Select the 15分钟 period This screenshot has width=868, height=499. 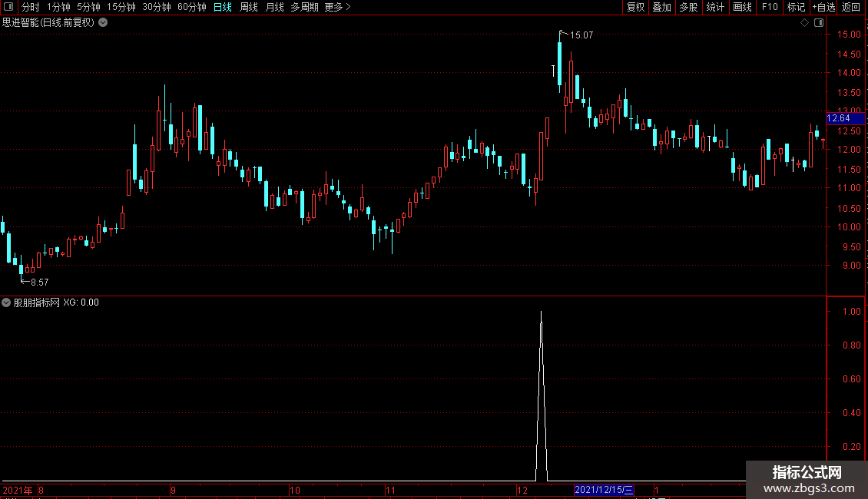tap(121, 7)
